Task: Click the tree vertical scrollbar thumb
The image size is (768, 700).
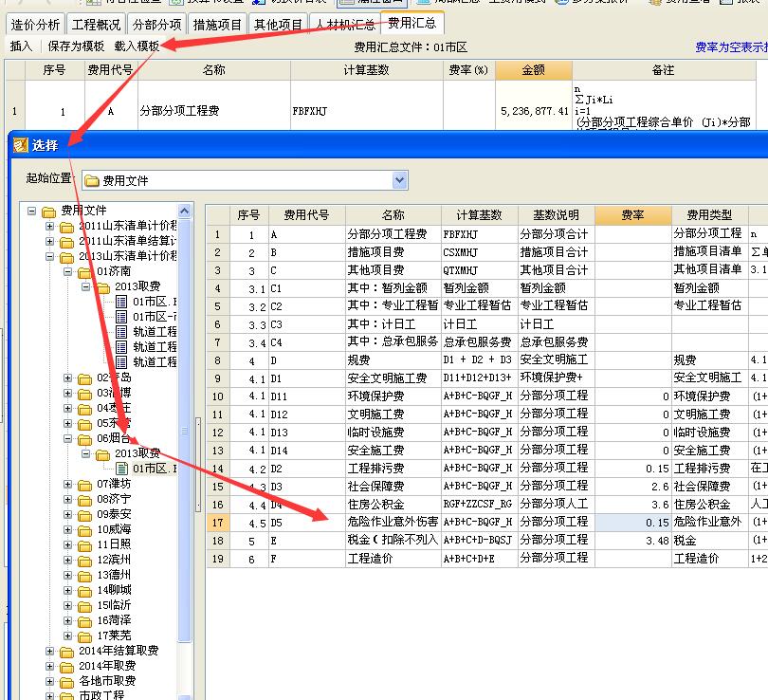Action: coord(185,430)
